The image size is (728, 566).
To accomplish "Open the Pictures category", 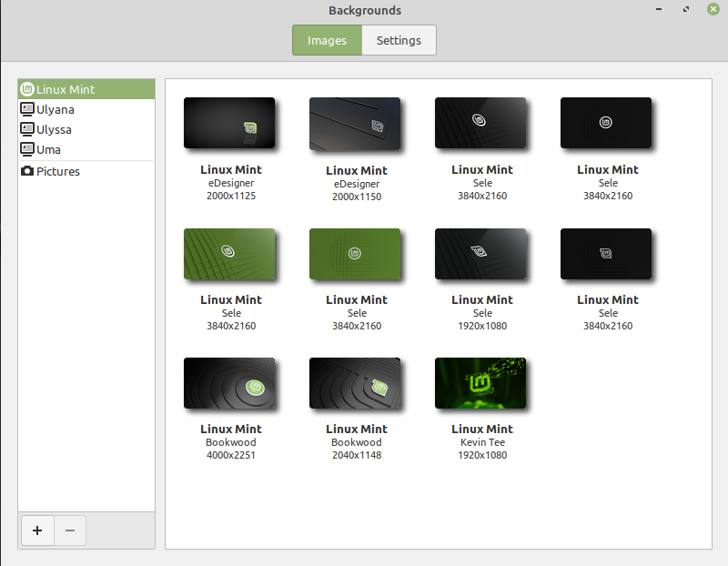I will (58, 171).
